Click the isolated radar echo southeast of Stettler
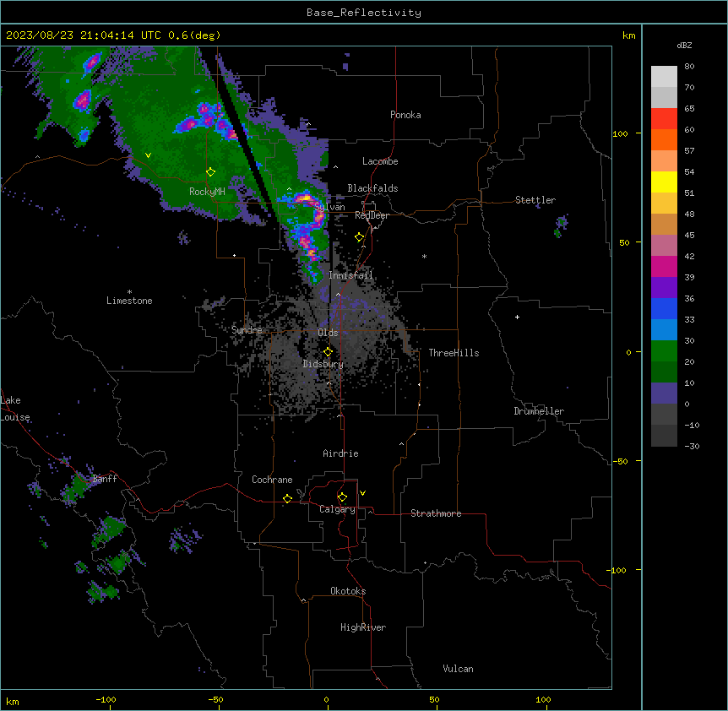728x711 pixels. click(561, 226)
